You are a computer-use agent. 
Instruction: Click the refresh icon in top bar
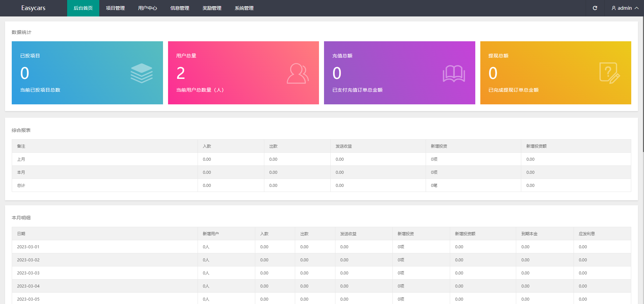[x=595, y=8]
